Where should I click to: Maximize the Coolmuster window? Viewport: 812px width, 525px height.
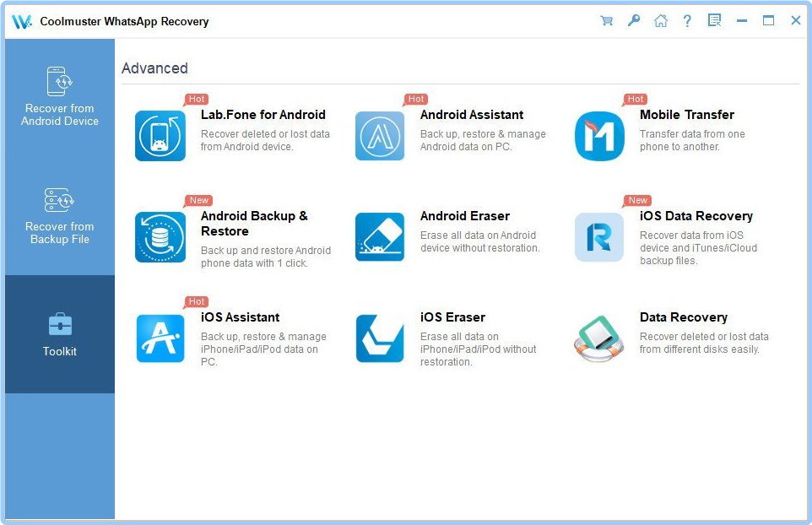click(768, 21)
